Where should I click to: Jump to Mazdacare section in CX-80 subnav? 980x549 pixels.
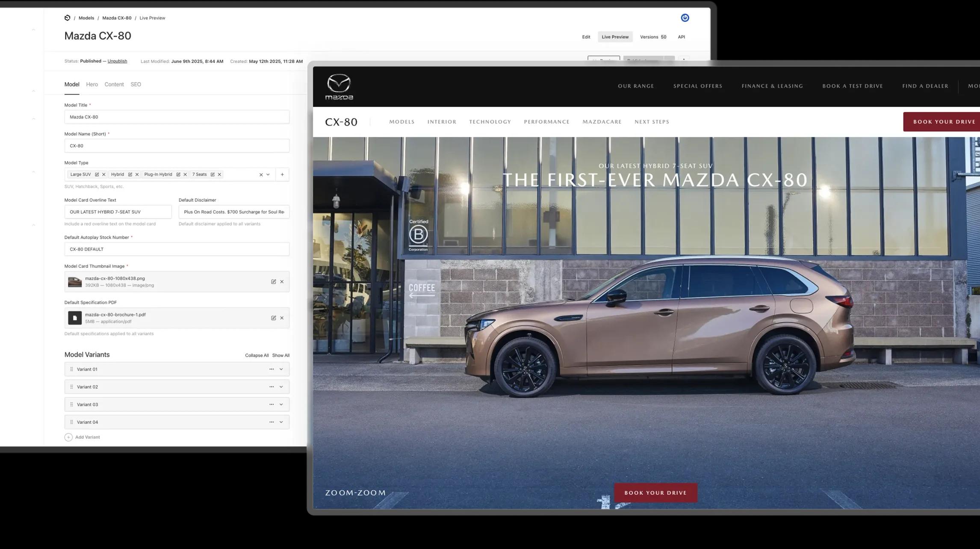click(602, 122)
